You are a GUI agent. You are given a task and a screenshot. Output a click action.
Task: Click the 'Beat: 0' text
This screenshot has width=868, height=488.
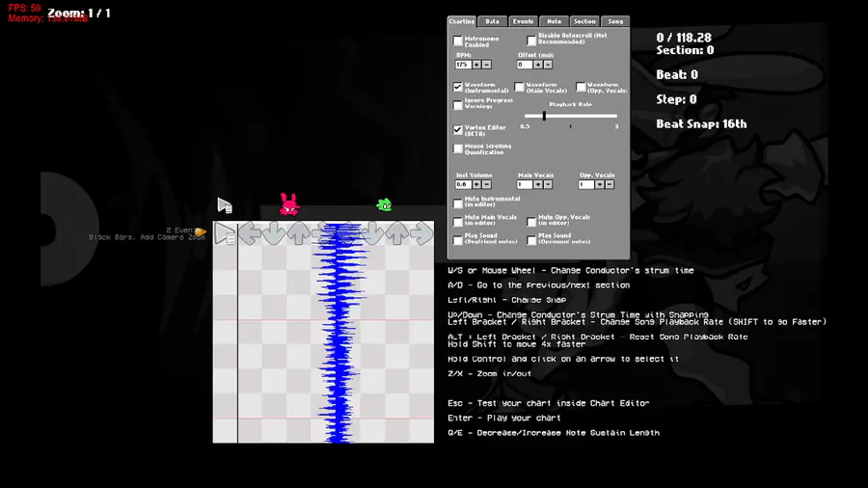[677, 74]
